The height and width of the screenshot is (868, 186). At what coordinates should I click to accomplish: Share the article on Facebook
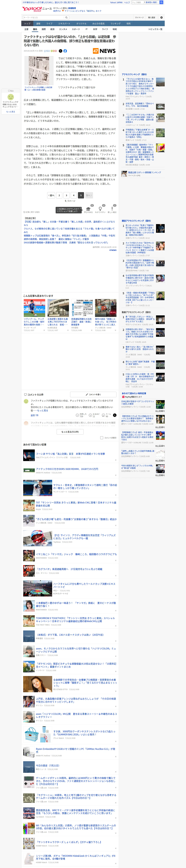(65, 51)
